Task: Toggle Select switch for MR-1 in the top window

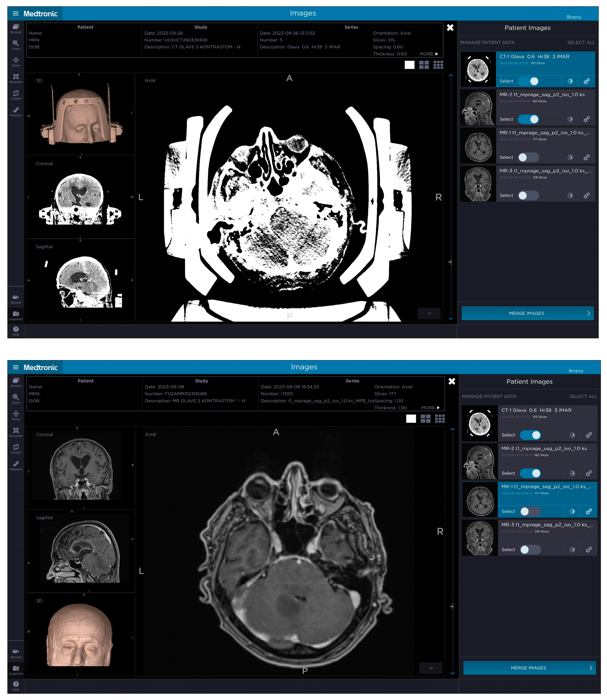Action: click(x=528, y=157)
